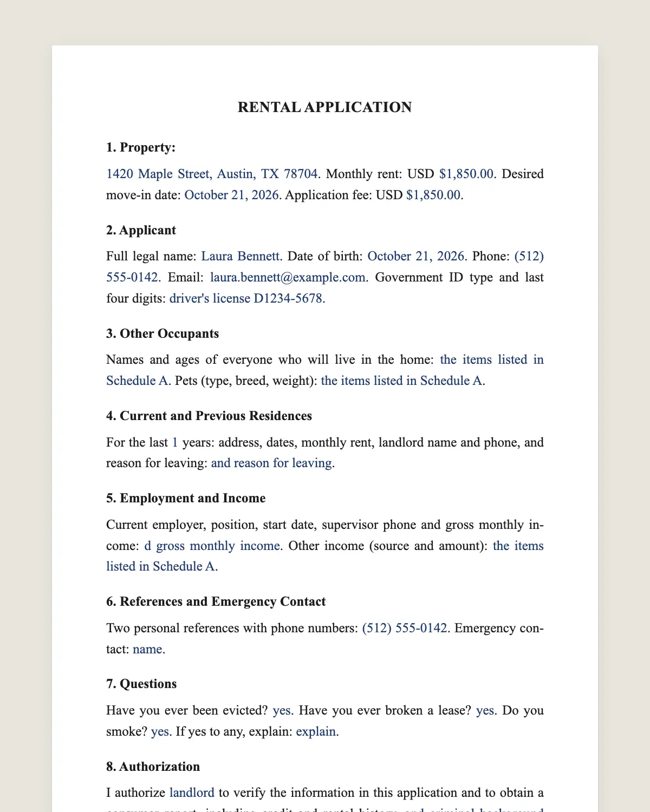Click the "2. Applicant" heading
650x812 pixels.
coord(141,230)
